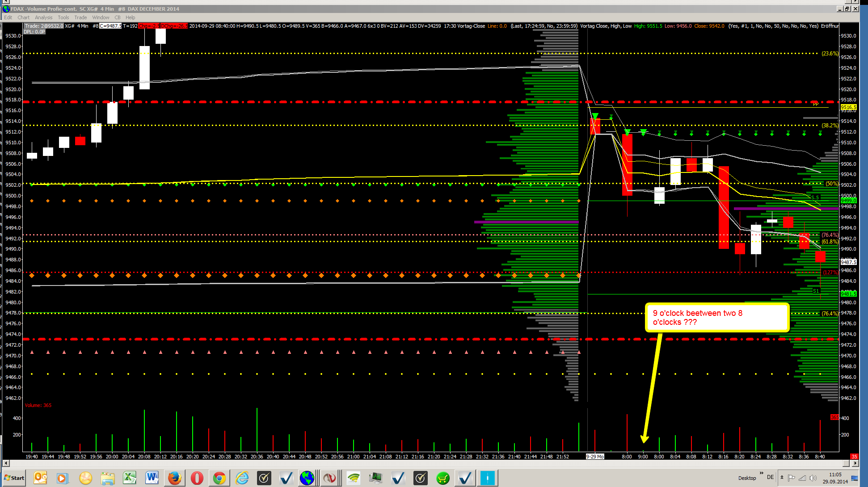This screenshot has height=487, width=868.
Task: Click the horizontal scrollbar left arrow
Action: [6, 463]
